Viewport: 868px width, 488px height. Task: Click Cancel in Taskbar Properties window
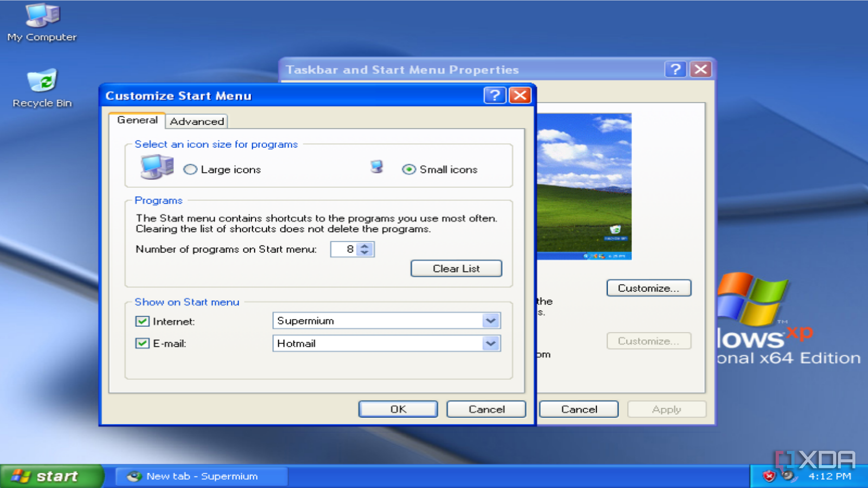[579, 409]
